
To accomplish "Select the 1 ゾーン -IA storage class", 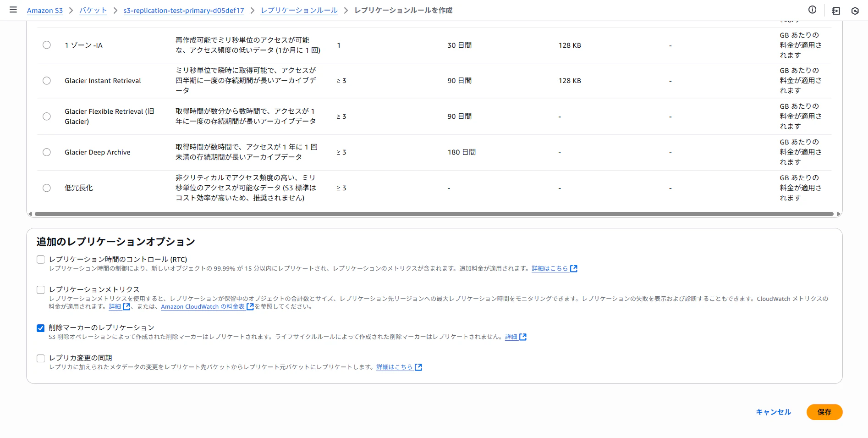I will (46, 45).
